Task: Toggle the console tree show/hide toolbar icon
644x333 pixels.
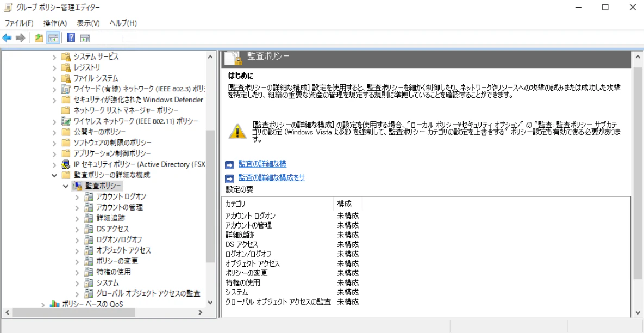Action: 53,38
